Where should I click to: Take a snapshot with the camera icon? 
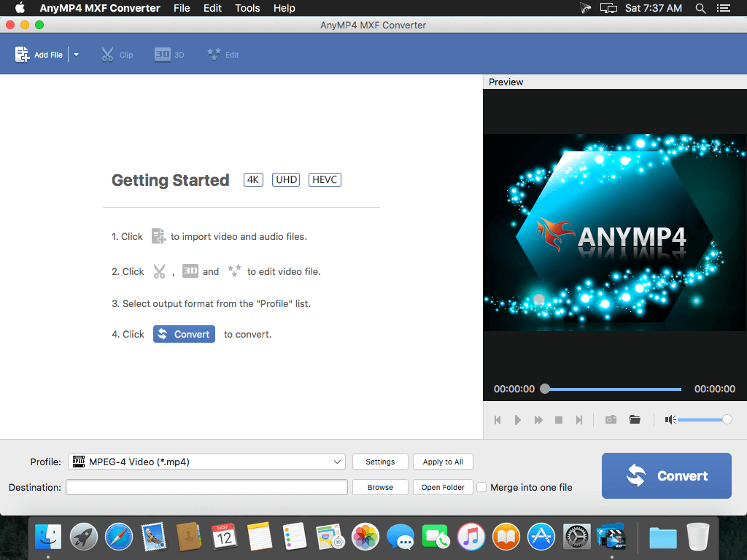click(611, 419)
